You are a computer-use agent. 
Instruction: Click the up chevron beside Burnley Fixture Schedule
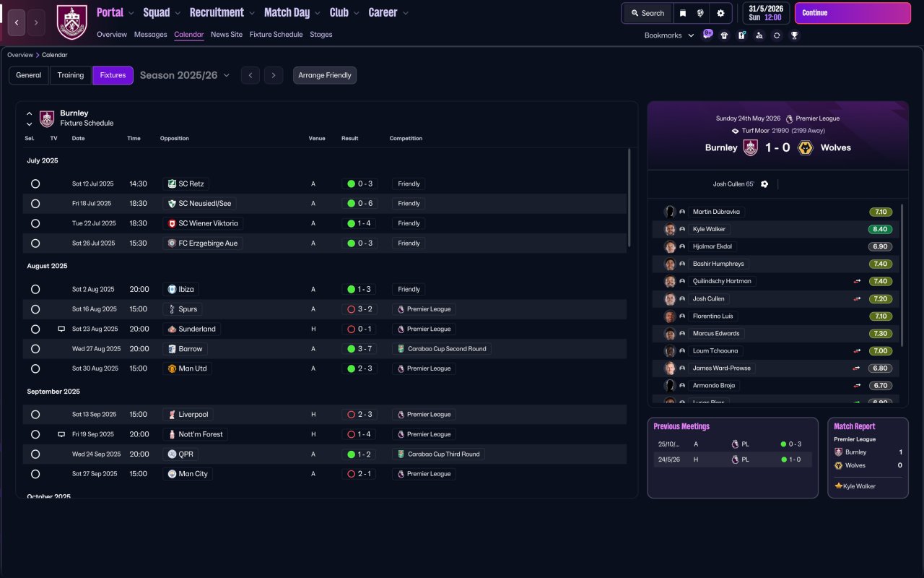(30, 113)
